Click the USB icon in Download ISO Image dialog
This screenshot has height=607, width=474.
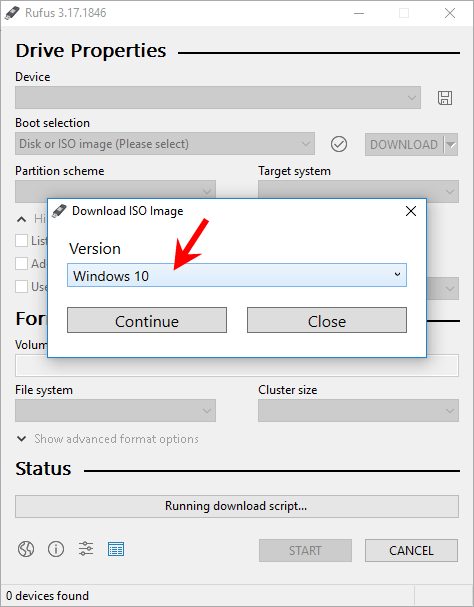click(x=59, y=211)
